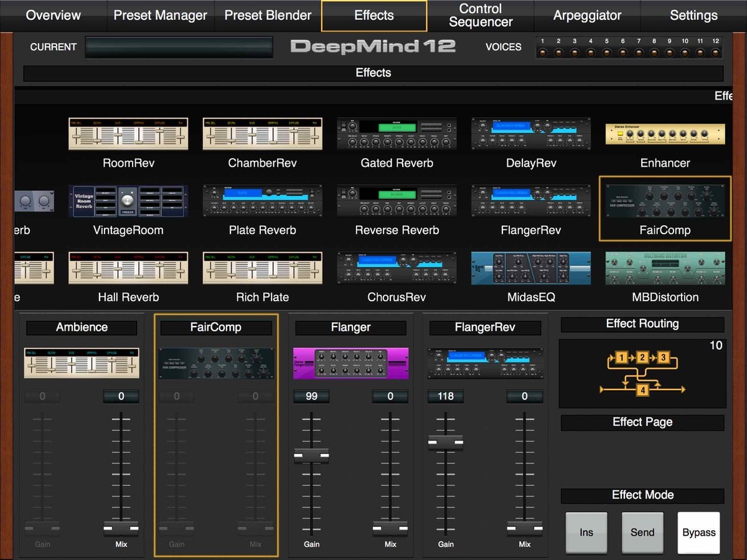Open the Preset Blender tab

pos(268,16)
